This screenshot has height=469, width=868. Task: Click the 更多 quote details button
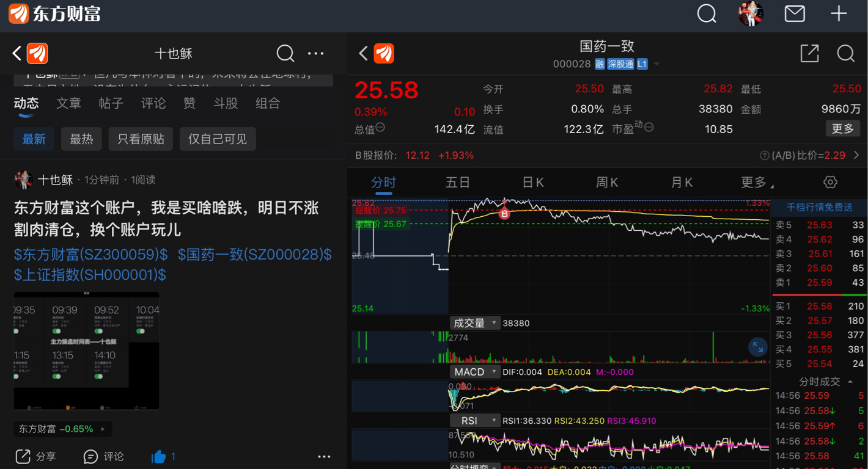coord(843,128)
